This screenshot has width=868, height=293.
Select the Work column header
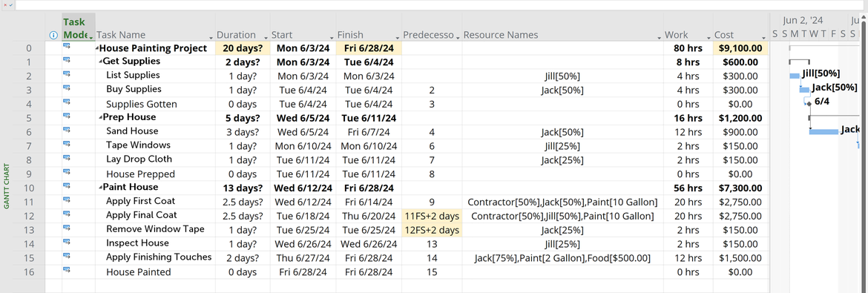click(x=688, y=34)
